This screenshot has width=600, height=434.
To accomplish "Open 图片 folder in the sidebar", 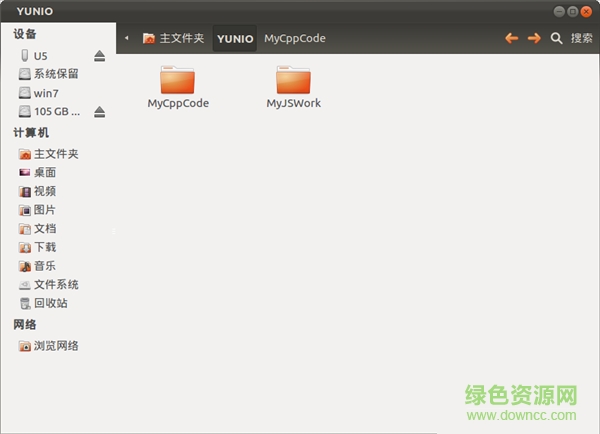I will click(45, 210).
